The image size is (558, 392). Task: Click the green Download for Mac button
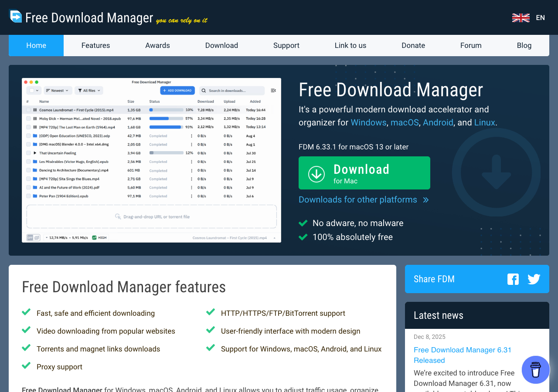364,173
